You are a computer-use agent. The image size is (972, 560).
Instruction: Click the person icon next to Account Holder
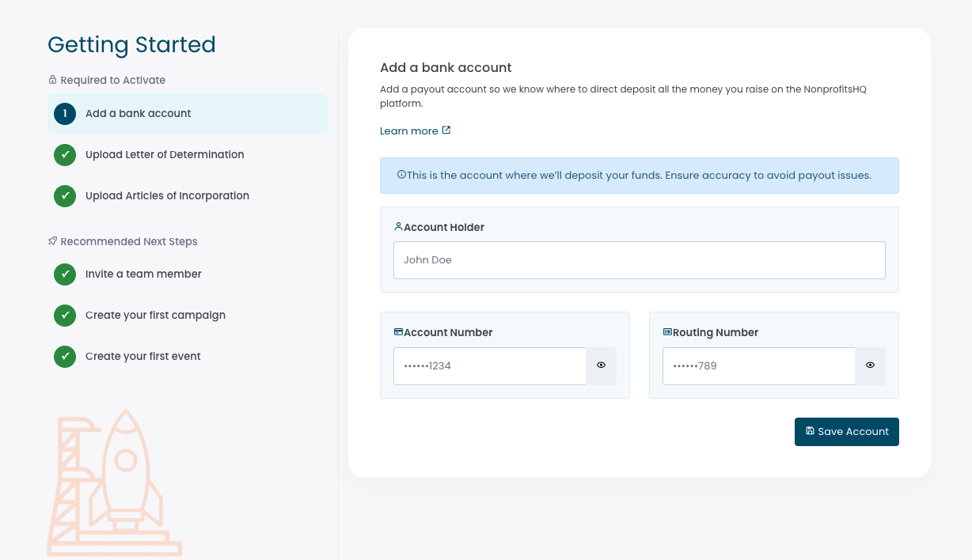click(x=398, y=226)
